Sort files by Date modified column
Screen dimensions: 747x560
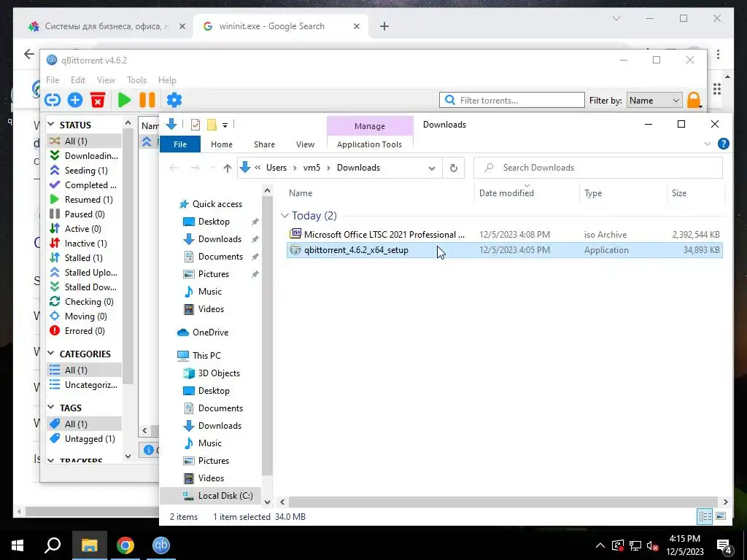506,192
